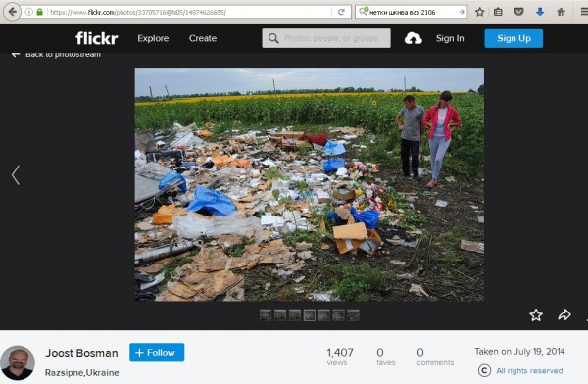
Task: Go to previous photo with left chevron
Action: pyautogui.click(x=16, y=175)
